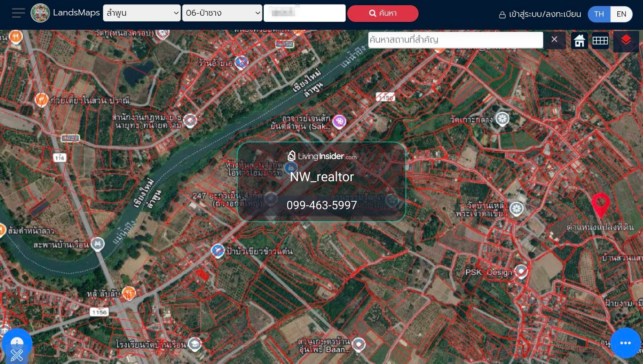643x364 pixels.
Task: Click the อาจารย์เจนสัก ยันต์ลำพูน marker
Action: click(x=339, y=121)
